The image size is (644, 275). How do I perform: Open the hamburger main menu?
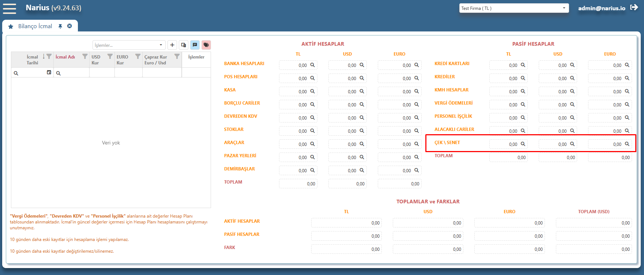click(x=10, y=8)
